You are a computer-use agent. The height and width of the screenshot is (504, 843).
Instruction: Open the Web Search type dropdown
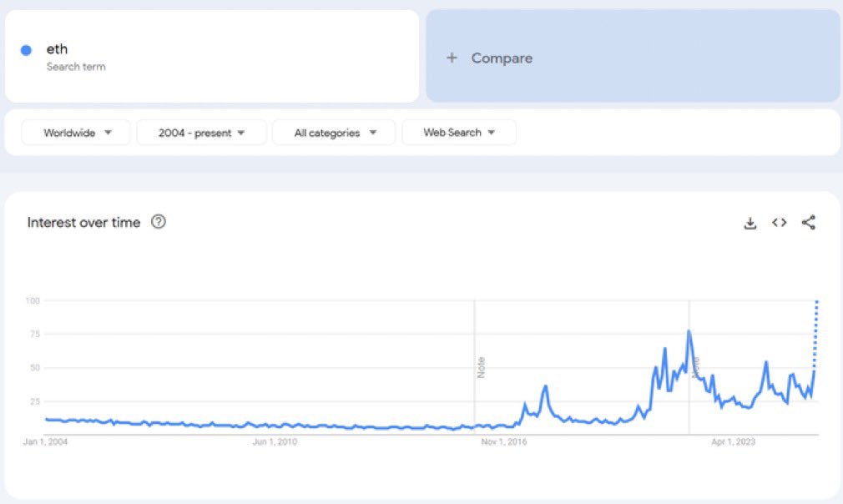tap(458, 133)
